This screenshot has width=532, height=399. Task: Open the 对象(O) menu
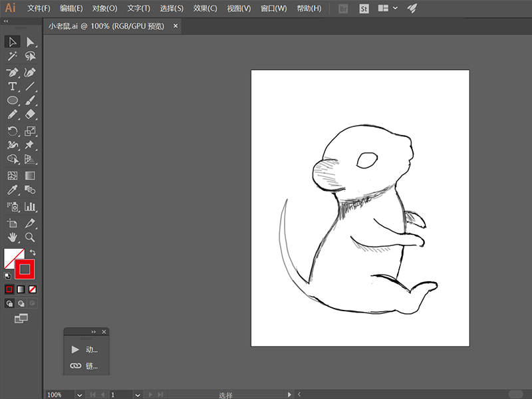(x=105, y=9)
